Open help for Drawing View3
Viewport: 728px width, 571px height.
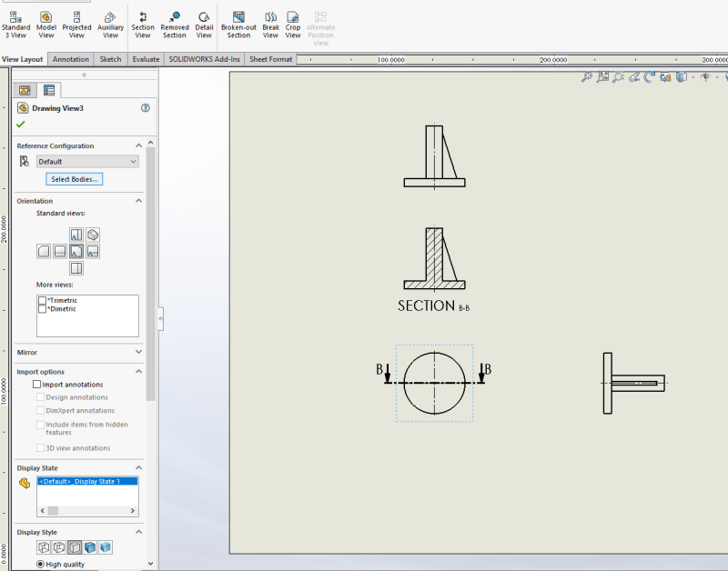coord(146,108)
